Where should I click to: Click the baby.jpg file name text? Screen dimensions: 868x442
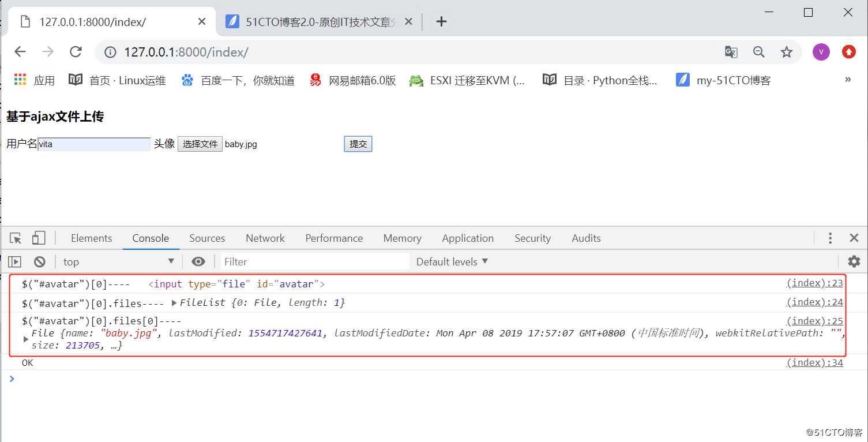241,144
